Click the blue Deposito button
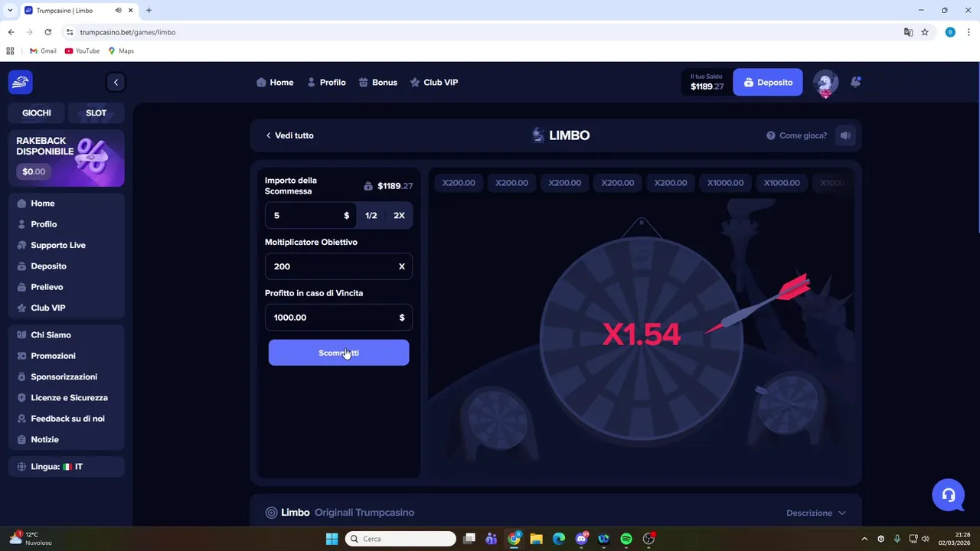980x551 pixels. (768, 82)
